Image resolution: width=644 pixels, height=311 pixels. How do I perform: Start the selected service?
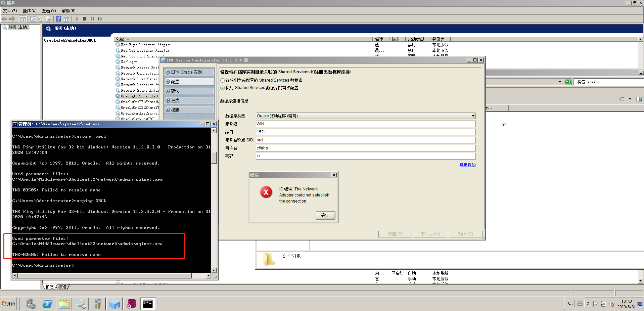tap(77, 19)
